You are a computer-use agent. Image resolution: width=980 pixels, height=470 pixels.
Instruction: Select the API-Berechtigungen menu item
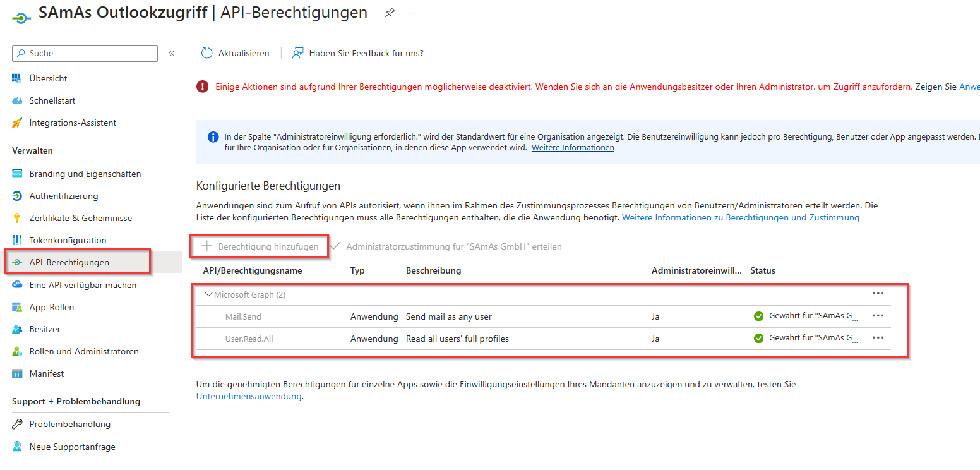pos(69,262)
